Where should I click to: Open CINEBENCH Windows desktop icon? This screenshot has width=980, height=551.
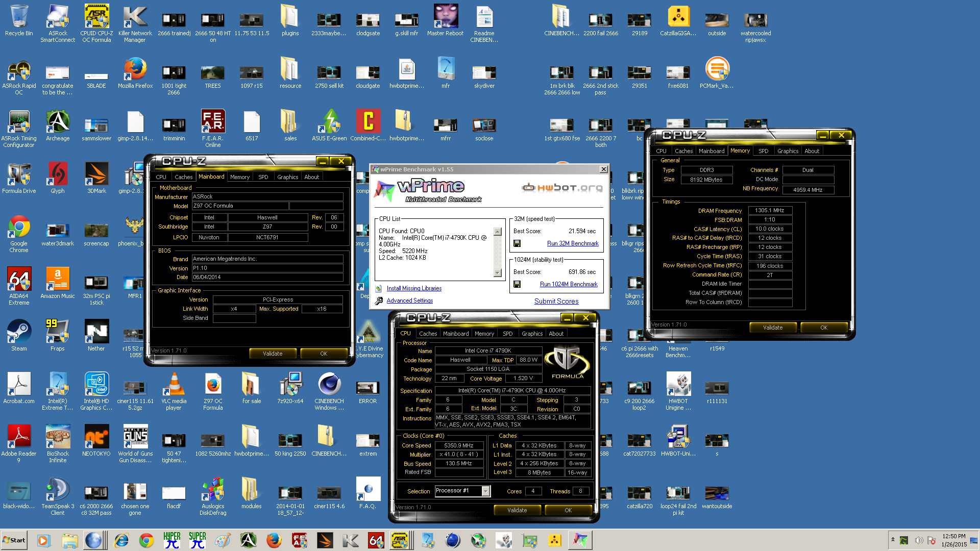click(329, 391)
